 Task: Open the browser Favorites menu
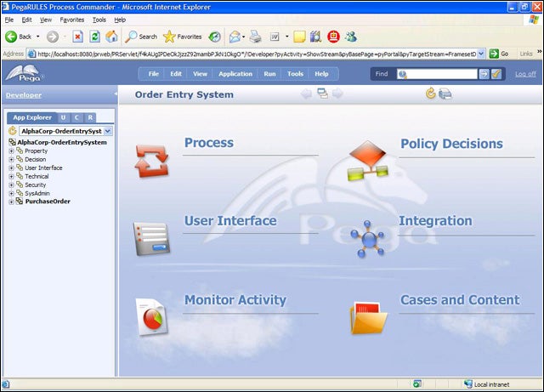click(71, 20)
